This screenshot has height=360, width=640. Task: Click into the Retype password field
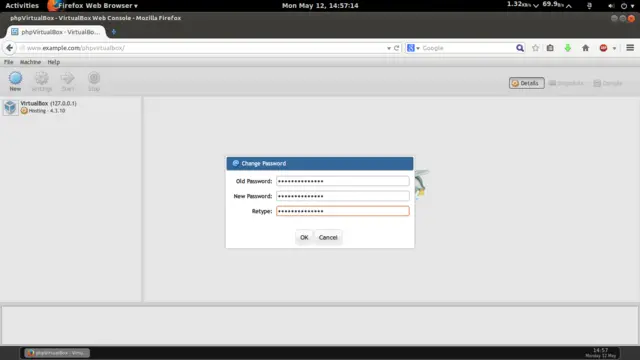(x=342, y=211)
